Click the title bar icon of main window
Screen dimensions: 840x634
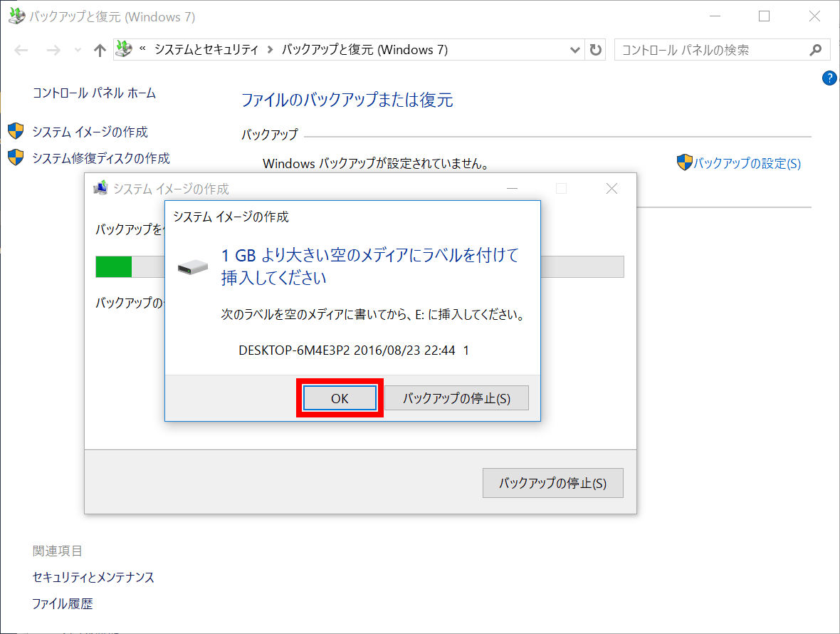[16, 16]
